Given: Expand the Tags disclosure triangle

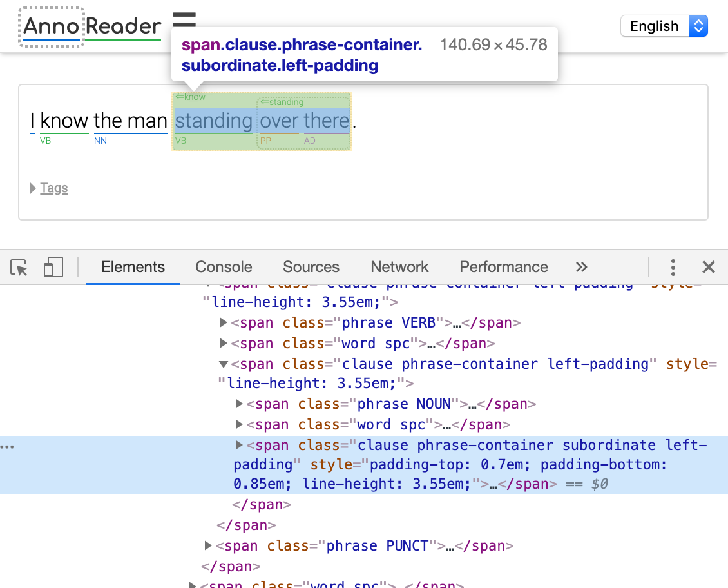Looking at the screenshot, I should point(33,188).
